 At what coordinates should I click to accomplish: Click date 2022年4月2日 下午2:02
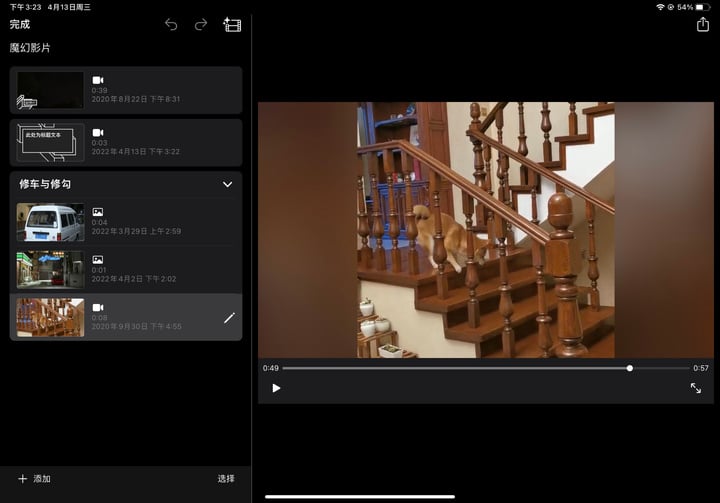[x=134, y=279]
